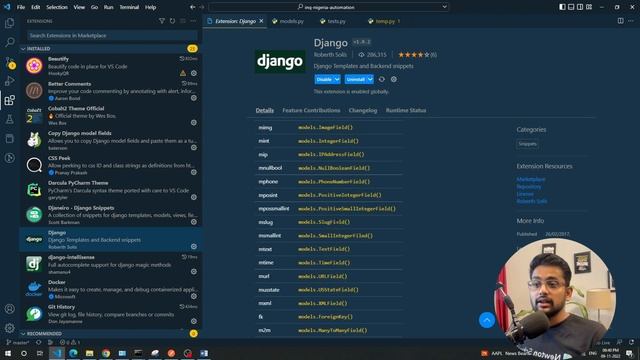
Task: Open the Extensions panel more actions menu
Action: pyautogui.click(x=193, y=21)
